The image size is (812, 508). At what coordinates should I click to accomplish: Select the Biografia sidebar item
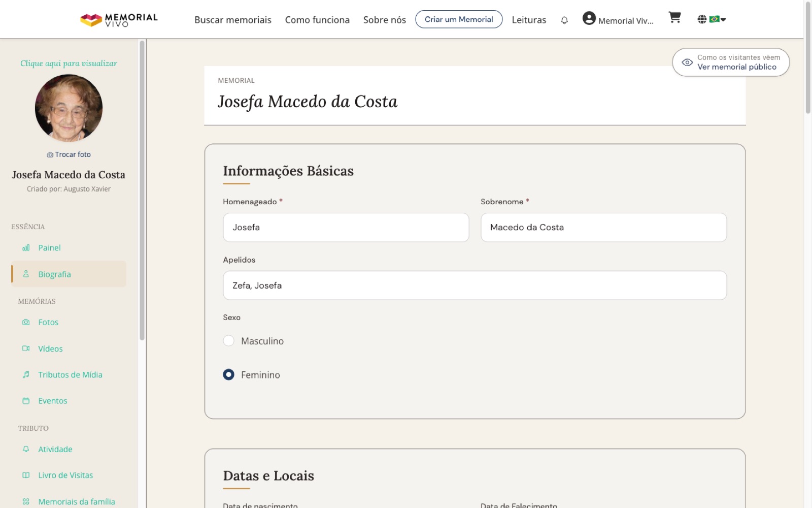69,274
